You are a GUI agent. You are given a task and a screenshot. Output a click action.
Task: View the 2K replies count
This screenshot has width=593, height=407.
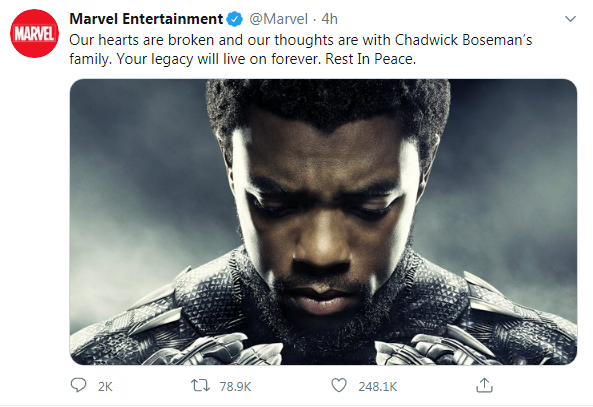[x=105, y=387]
